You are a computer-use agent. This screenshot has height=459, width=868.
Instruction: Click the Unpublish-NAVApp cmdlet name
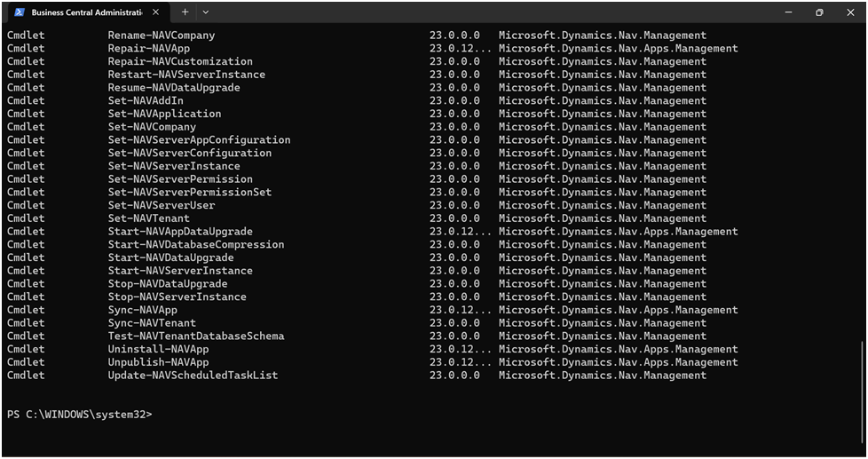pyautogui.click(x=158, y=362)
